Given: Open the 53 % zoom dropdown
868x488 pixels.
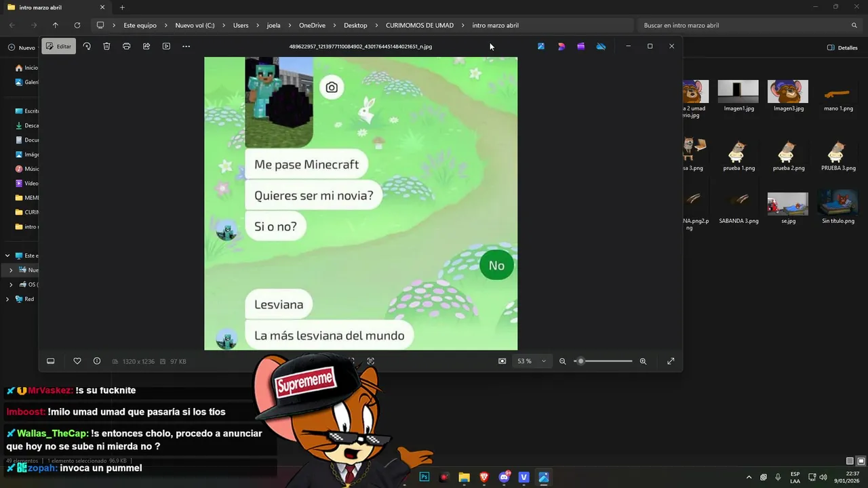Looking at the screenshot, I should click(x=532, y=361).
